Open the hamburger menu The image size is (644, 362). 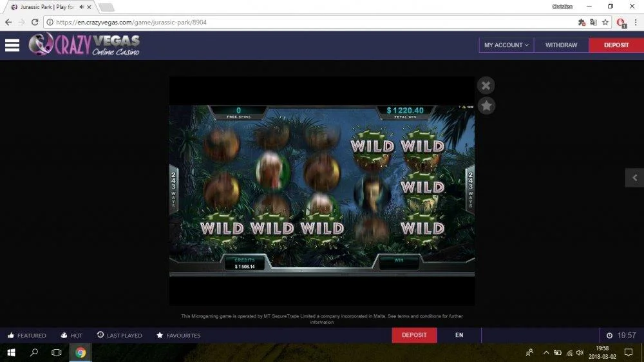[12, 45]
